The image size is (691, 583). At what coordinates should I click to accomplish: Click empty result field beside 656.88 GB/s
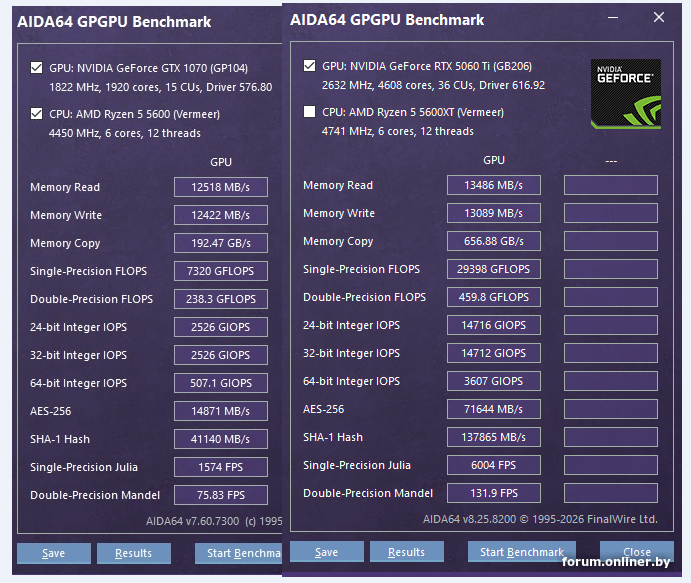pyautogui.click(x=611, y=241)
